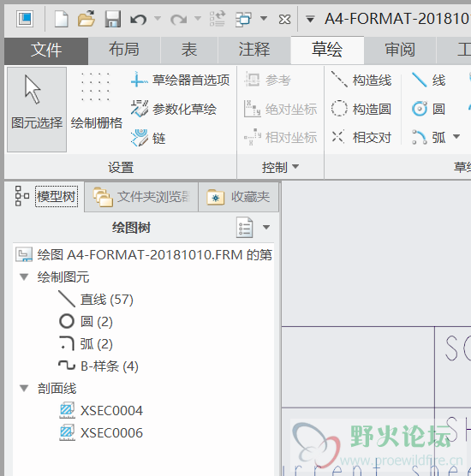Select the 构造圆 construction circle tool
Image resolution: width=471 pixels, height=476 pixels.
pyautogui.click(x=361, y=109)
